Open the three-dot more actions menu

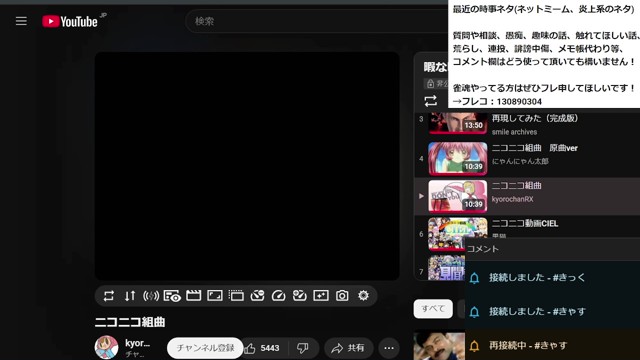(x=389, y=348)
